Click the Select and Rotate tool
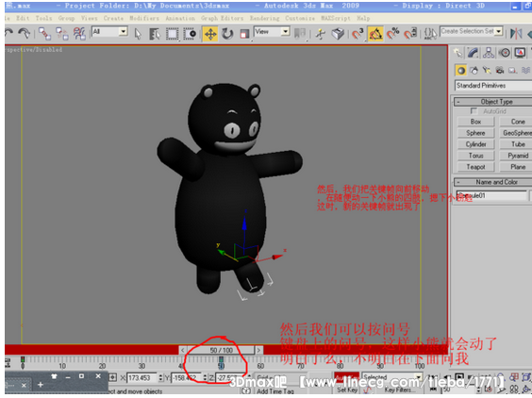Image resolution: width=532 pixels, height=398 pixels. [227, 34]
